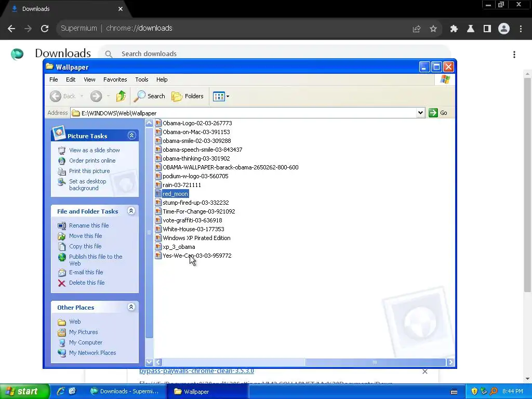Image resolution: width=532 pixels, height=399 pixels.
Task: Click the Go button beside address bar
Action: pos(438,113)
